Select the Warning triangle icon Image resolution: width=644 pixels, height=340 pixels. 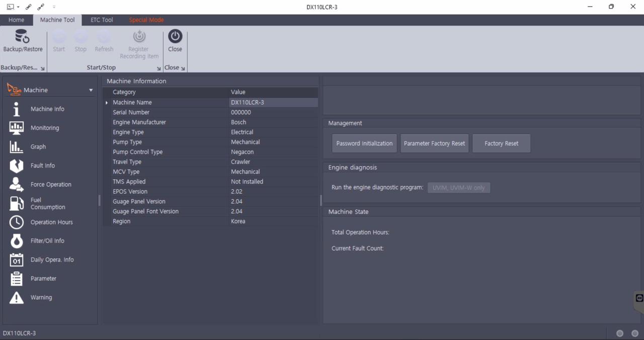coord(17,298)
